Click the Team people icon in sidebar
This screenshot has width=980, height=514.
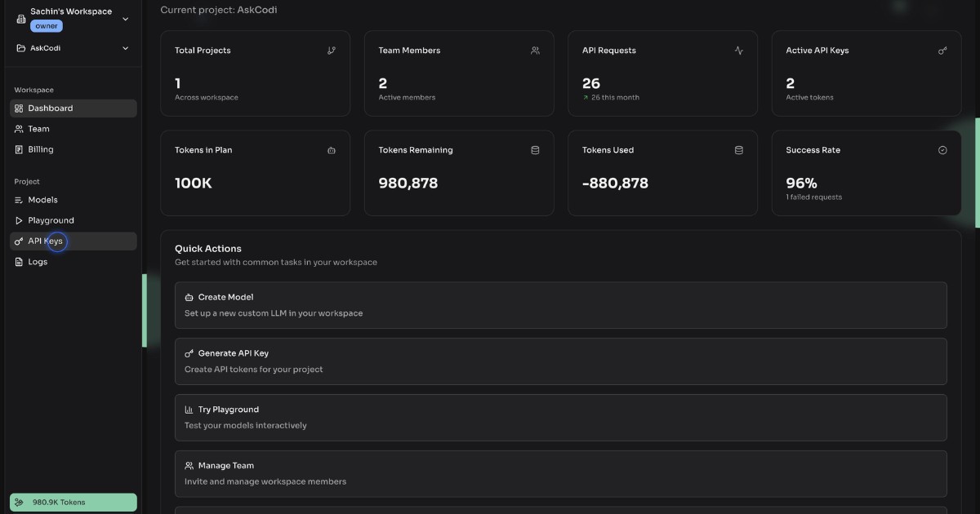pyautogui.click(x=20, y=129)
